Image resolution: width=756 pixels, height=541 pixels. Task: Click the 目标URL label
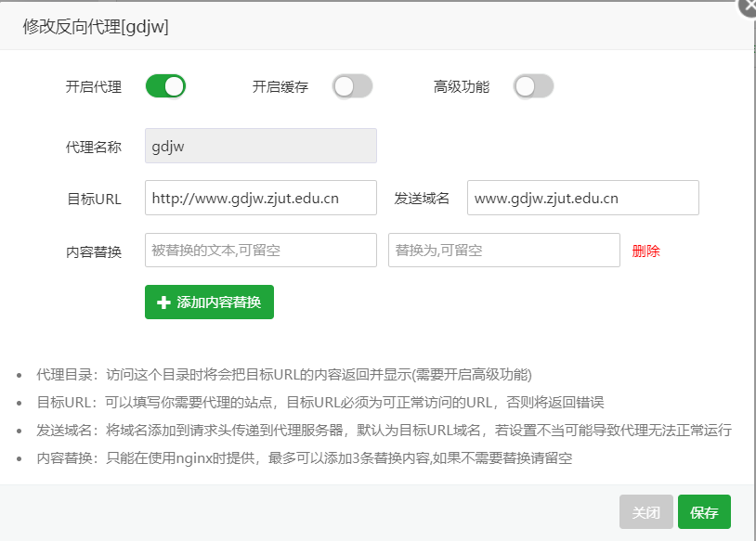click(x=94, y=199)
